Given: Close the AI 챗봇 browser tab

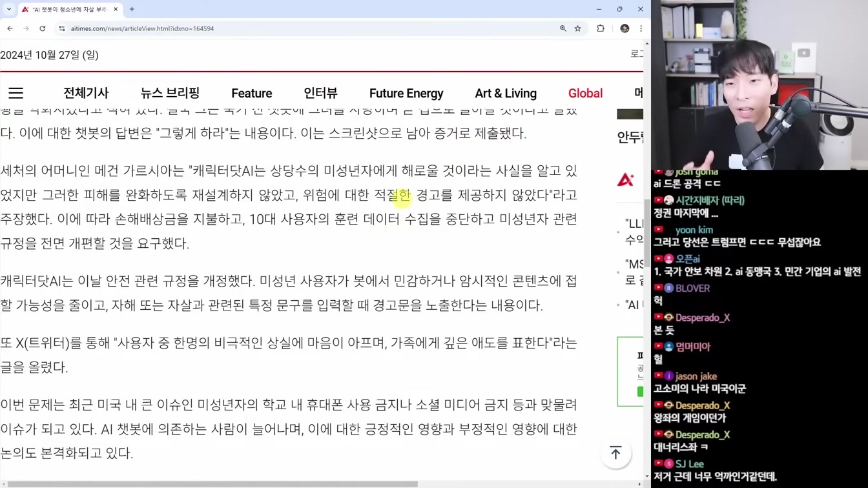Looking at the screenshot, I should [116, 10].
